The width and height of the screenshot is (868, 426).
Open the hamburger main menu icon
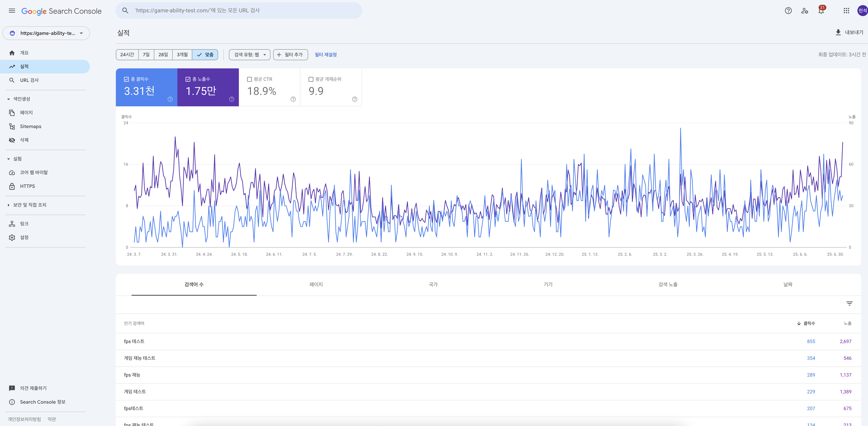(x=12, y=11)
